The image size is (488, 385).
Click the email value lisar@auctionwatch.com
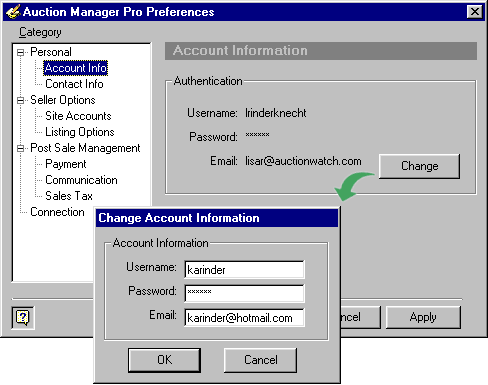click(303, 161)
